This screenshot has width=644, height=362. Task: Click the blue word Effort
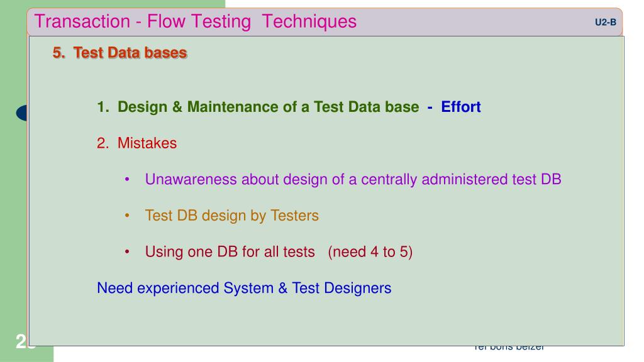(x=461, y=107)
